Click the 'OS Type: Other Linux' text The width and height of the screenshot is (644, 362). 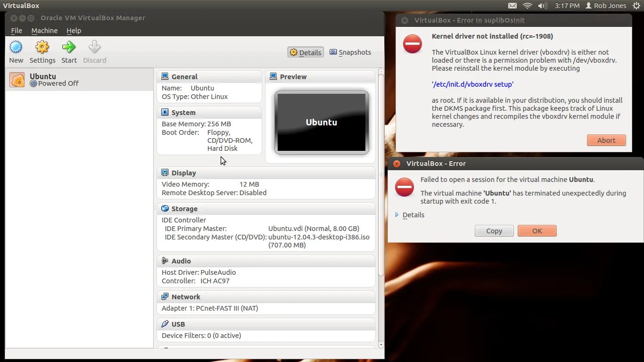point(195,97)
